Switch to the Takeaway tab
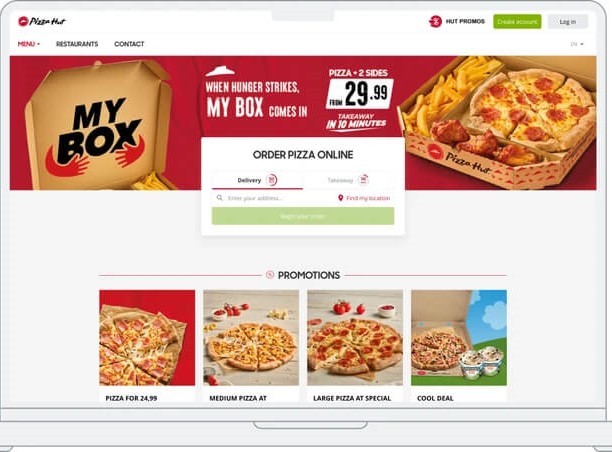Viewport: 612px width, 452px height. [x=348, y=180]
